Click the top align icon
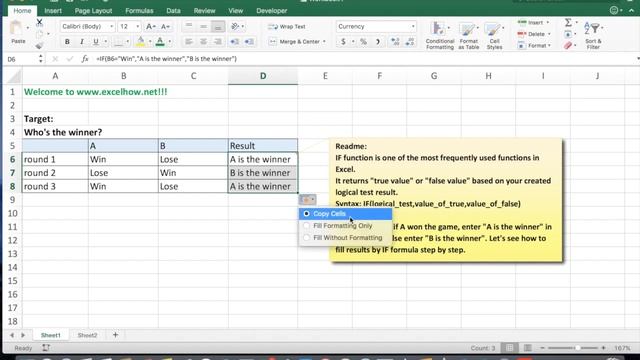640x360 pixels. [x=189, y=27]
